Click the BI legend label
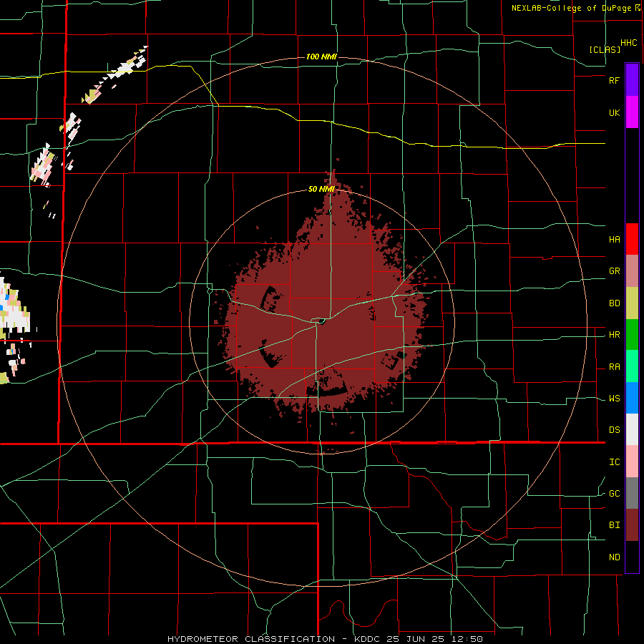The image size is (644, 644). [614, 525]
